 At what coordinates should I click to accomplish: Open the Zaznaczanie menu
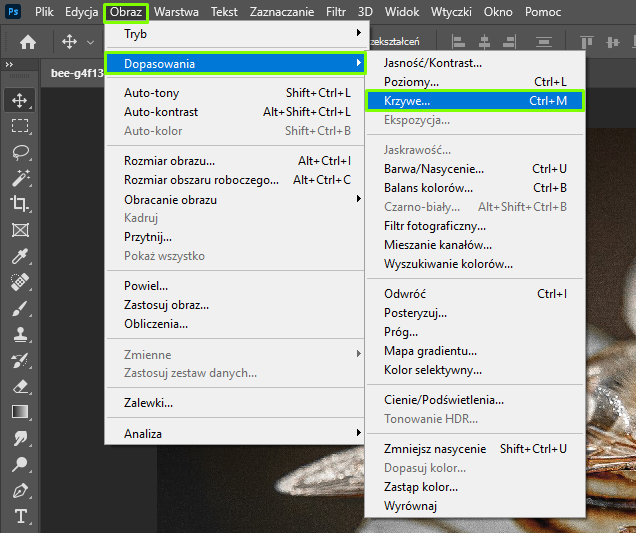[282, 12]
